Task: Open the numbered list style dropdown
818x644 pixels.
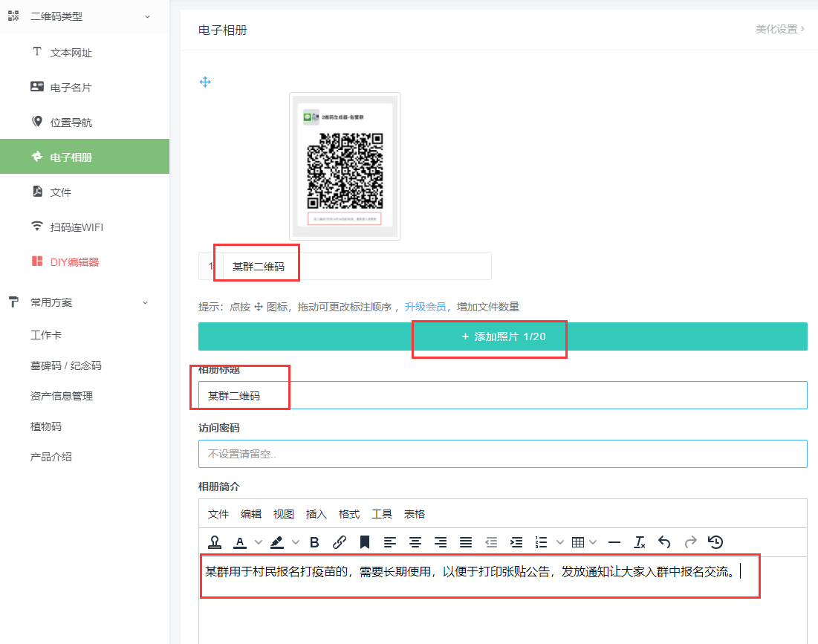Action: pos(559,542)
